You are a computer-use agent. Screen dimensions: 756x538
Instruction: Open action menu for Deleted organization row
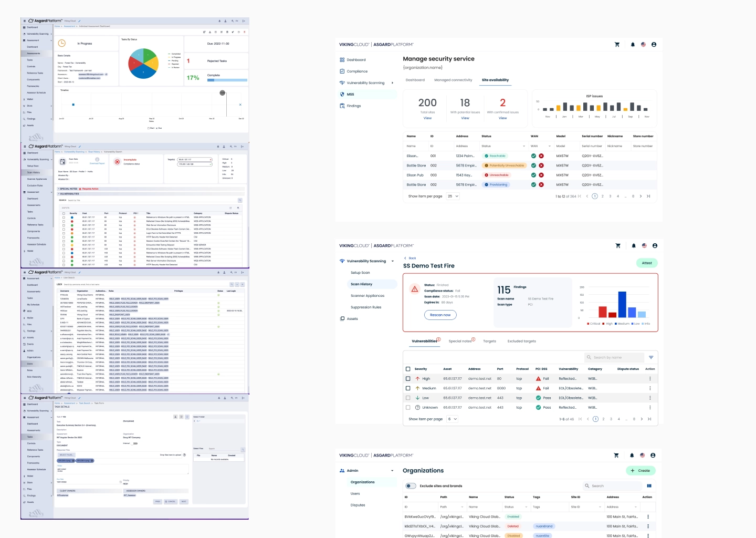(x=648, y=526)
